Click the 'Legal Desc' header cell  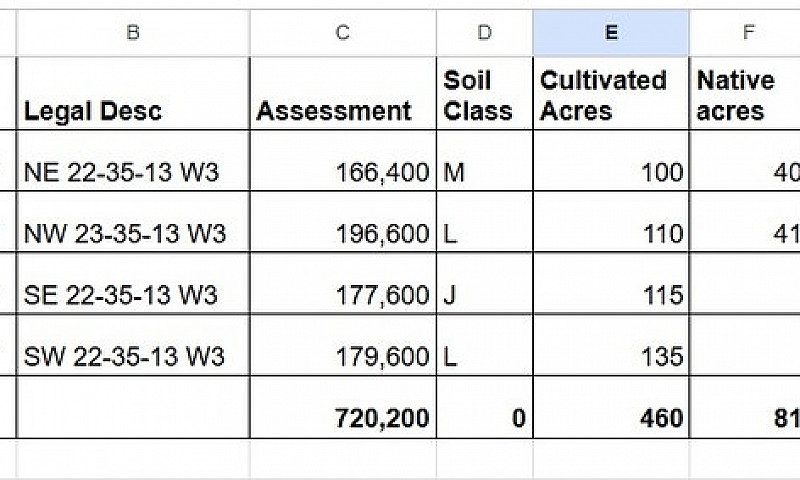pyautogui.click(x=133, y=93)
